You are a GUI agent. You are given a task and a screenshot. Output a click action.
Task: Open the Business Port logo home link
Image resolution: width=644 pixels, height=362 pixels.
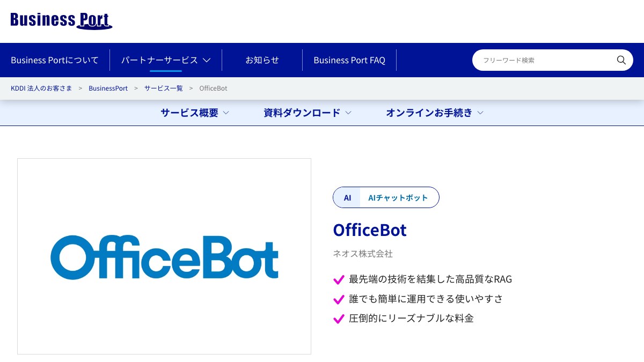point(61,20)
